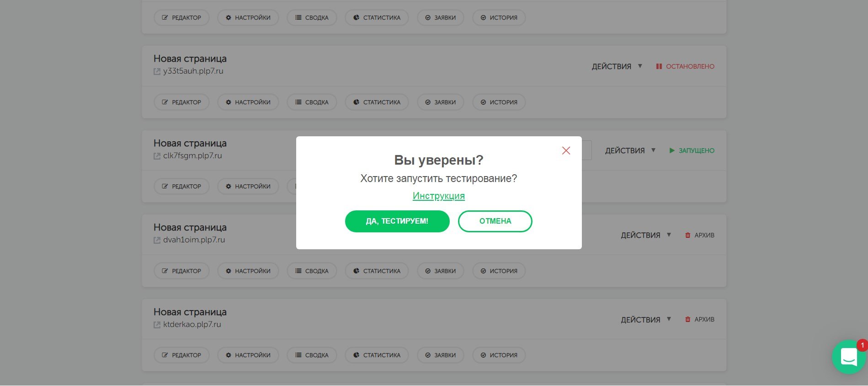This screenshot has height=386, width=868.
Task: Expand 'Действия' dropdown for ktderkao page
Action: tap(646, 320)
